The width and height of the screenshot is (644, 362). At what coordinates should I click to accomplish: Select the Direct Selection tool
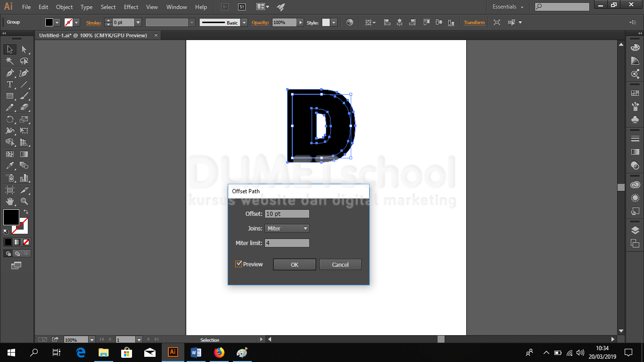coord(24,49)
